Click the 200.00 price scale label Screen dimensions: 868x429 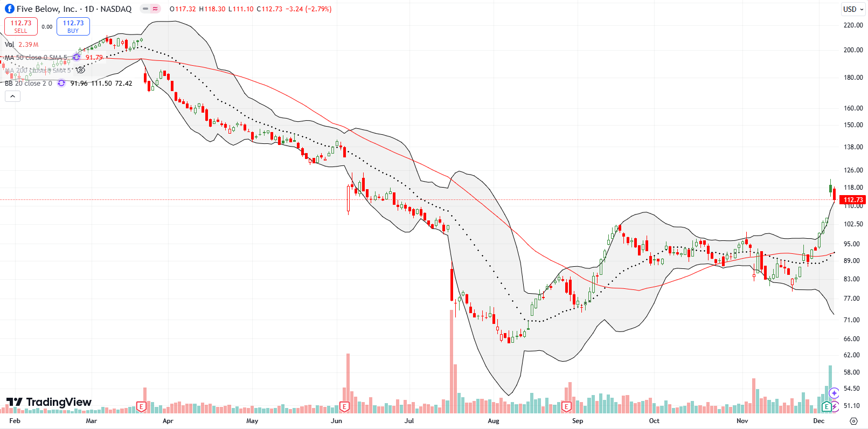click(x=853, y=50)
